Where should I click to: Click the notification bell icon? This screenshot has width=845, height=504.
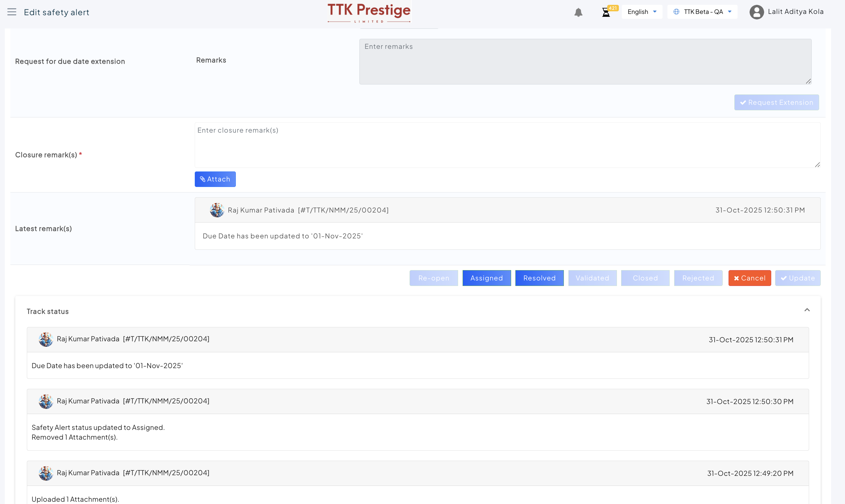pos(578,13)
